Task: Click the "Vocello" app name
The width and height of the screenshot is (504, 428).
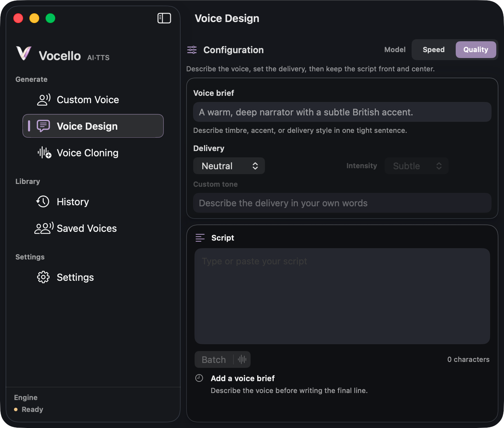Action: (x=60, y=56)
